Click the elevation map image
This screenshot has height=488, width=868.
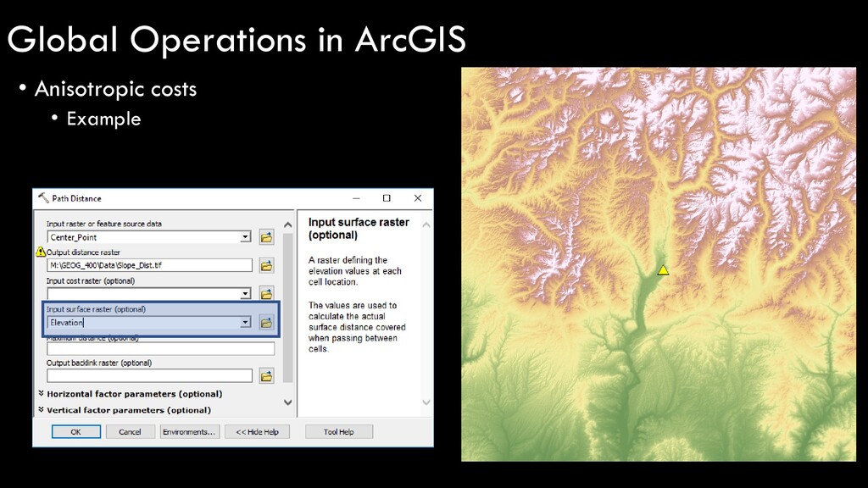[659, 264]
